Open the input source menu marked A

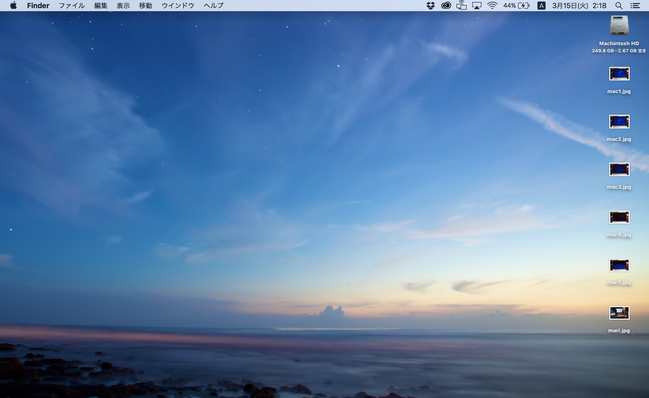click(x=541, y=5)
